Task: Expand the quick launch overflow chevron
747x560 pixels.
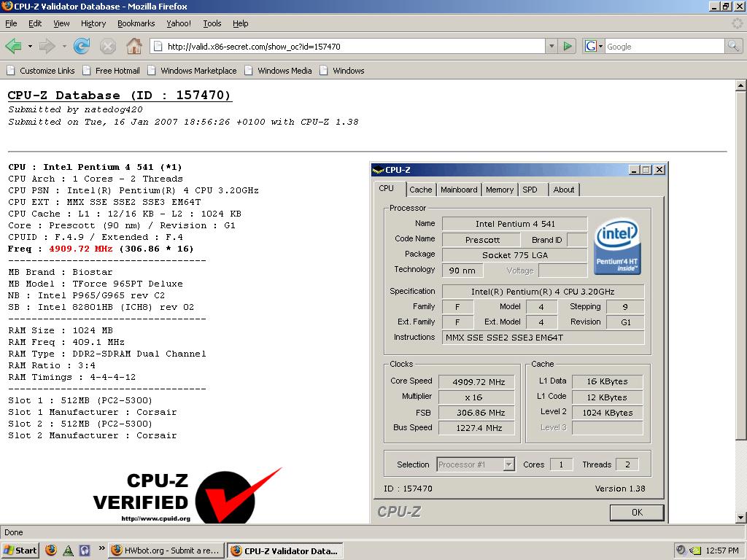Action: (101, 548)
